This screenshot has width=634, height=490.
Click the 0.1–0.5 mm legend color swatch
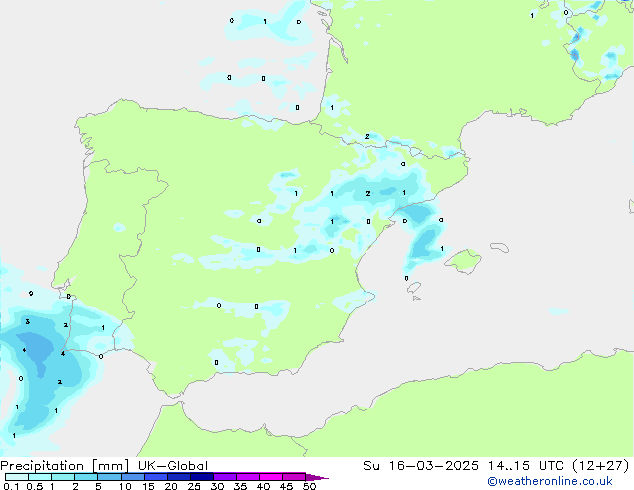(17, 477)
